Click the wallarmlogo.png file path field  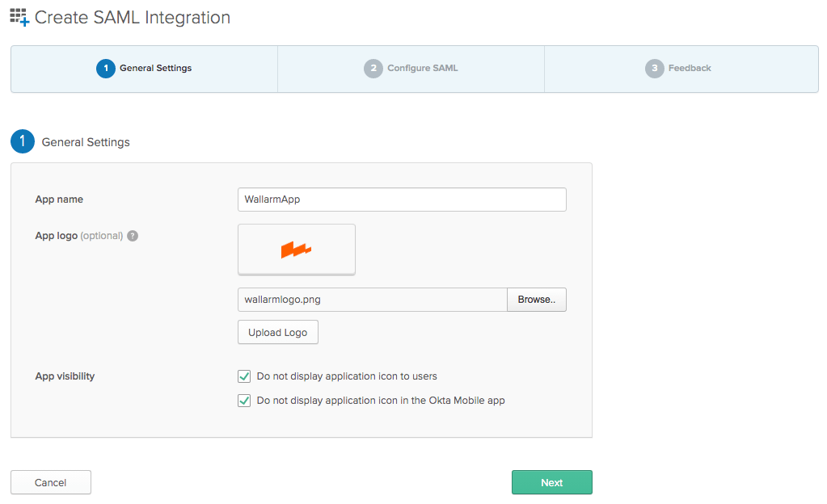pyautogui.click(x=372, y=300)
